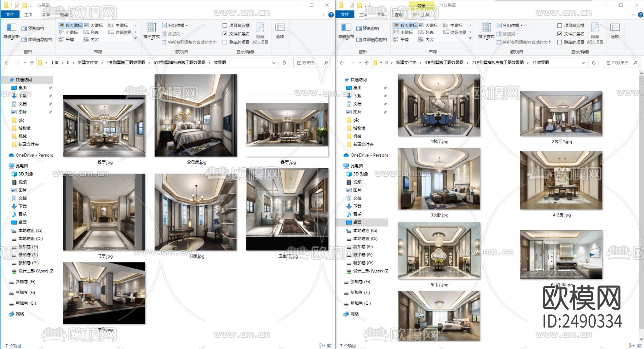Viewport: 644px width, 349px height.
Task: Open address bar history dropdown in right window
Action: tap(583, 63)
